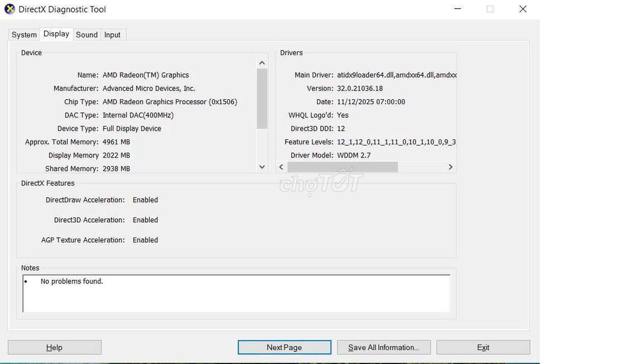Click Drivers panel scroll right arrow
The height and width of the screenshot is (364, 643).
click(450, 167)
